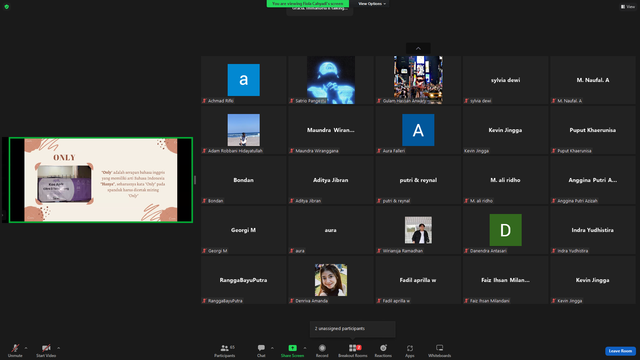Go to previous gallery page with up chevron

[x=418, y=49]
